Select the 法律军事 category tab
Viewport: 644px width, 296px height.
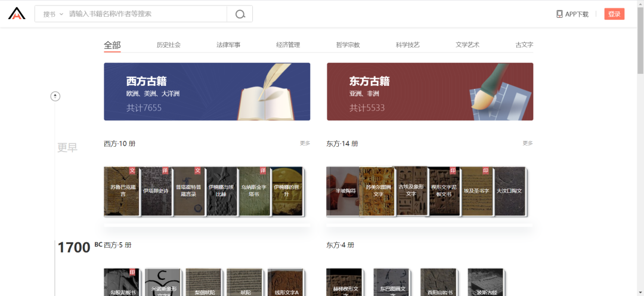tap(228, 45)
